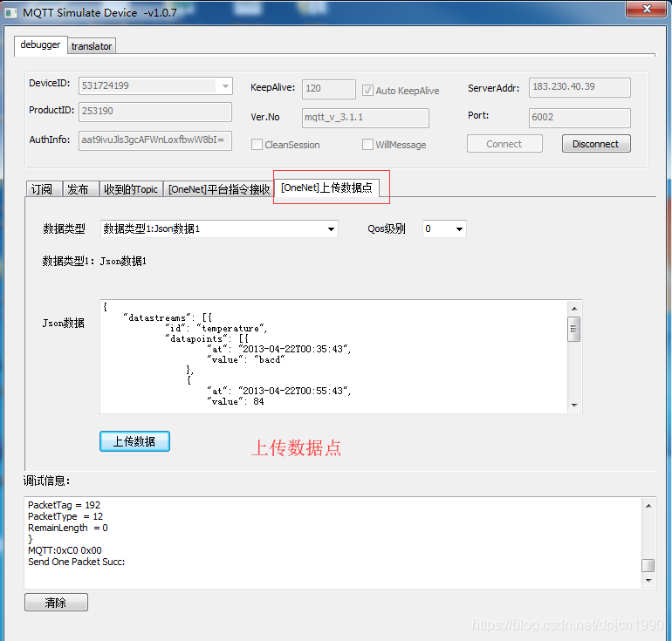This screenshot has height=641, width=672.
Task: Click the Disconnect button
Action: point(596,144)
